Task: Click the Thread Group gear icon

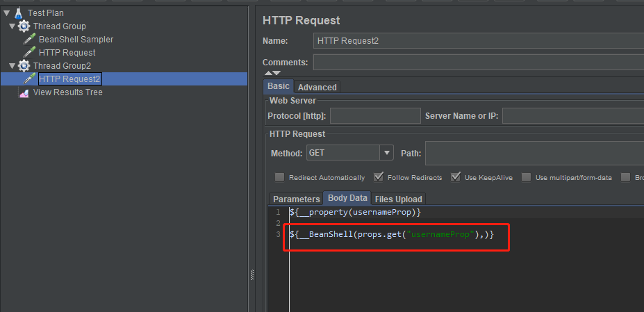Action: 24,26
